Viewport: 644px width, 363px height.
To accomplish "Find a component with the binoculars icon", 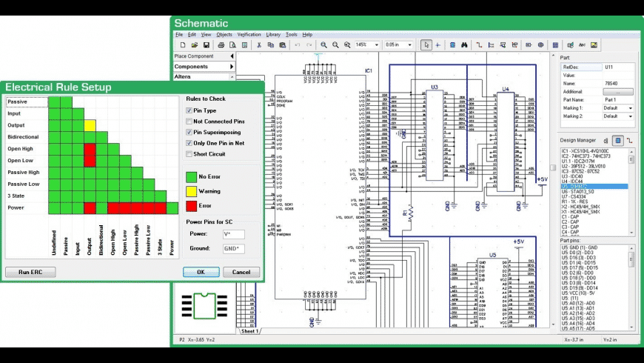I will point(464,44).
